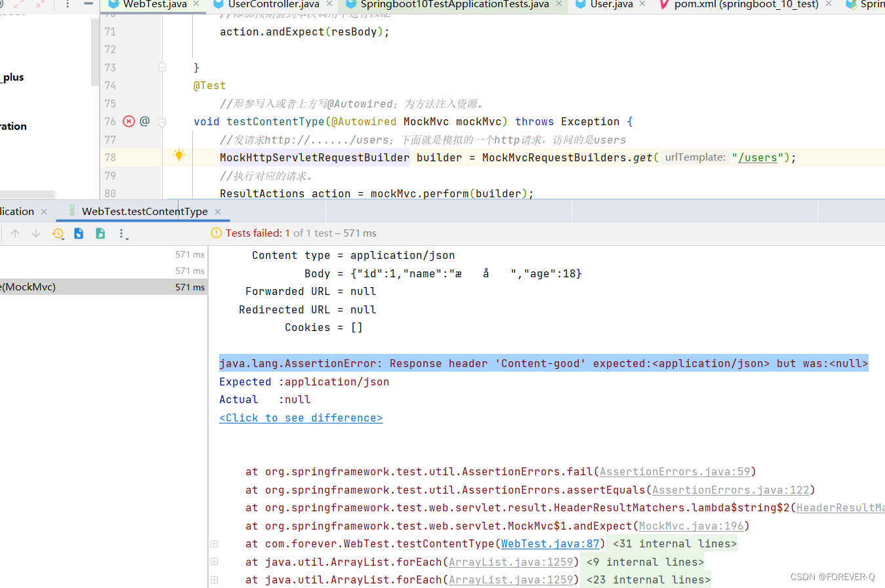
Task: Open the AssertionErrors.java:59 link
Action: pos(674,472)
